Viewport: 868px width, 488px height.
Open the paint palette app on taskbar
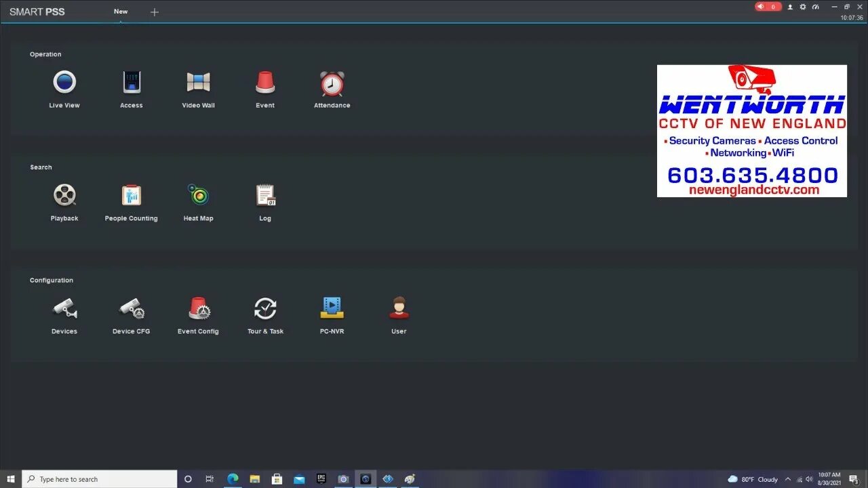410,479
